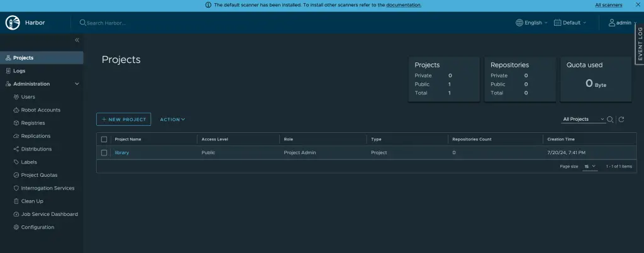Click the Clean Up trash icon

(16, 201)
